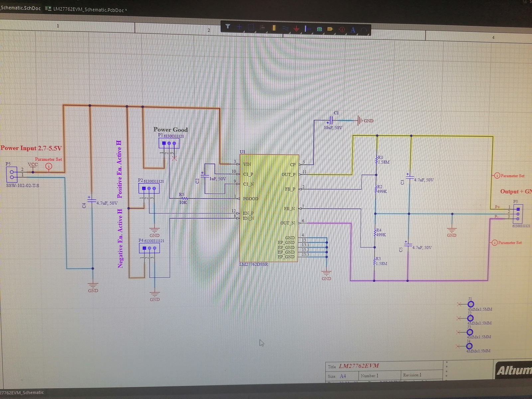532x399 pixels.
Task: Open the selection filter in the Active Bar
Action: coord(228,27)
